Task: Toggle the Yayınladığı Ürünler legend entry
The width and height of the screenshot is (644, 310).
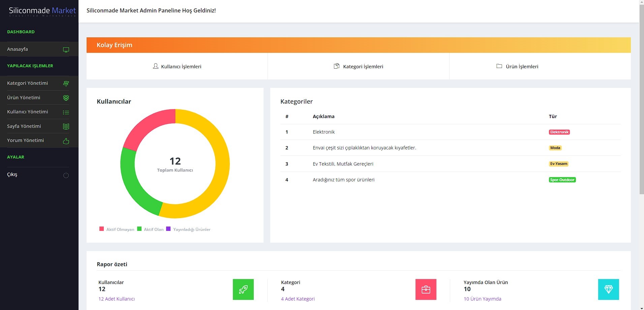Action: pyautogui.click(x=189, y=229)
